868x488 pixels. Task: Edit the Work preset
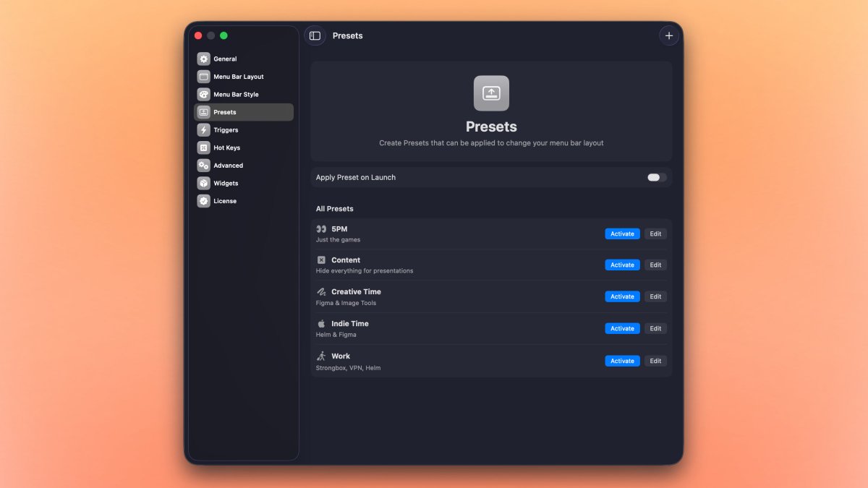pos(655,361)
